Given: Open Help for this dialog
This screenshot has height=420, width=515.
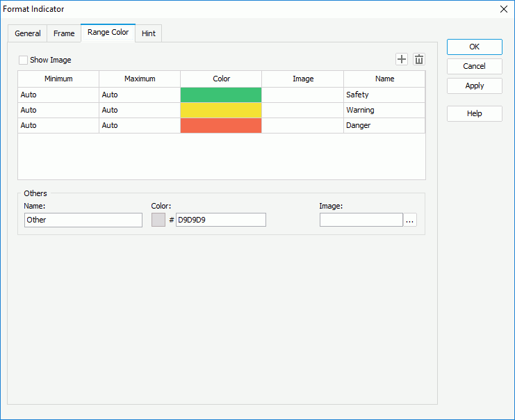Looking at the screenshot, I should click(x=474, y=113).
